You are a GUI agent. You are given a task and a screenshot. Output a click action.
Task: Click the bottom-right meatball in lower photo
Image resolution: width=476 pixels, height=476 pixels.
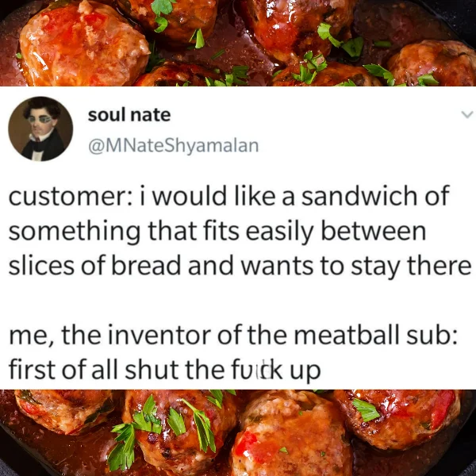coord(401,417)
